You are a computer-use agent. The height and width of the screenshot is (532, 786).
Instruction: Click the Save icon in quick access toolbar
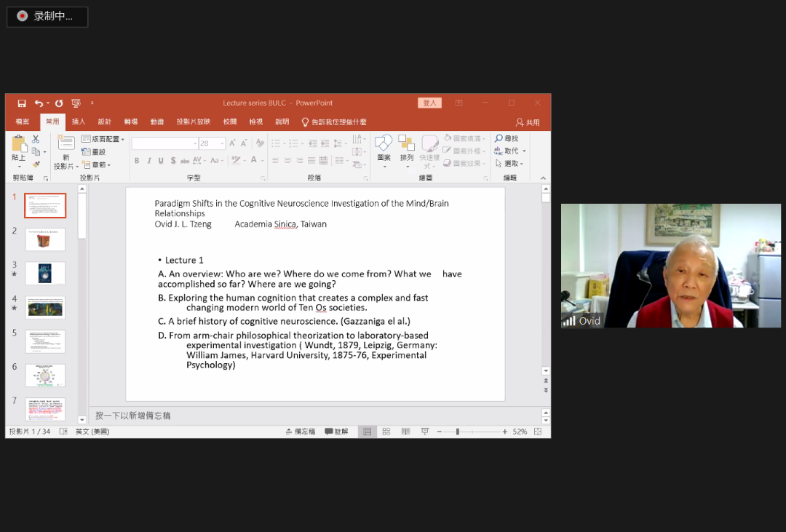[22, 103]
